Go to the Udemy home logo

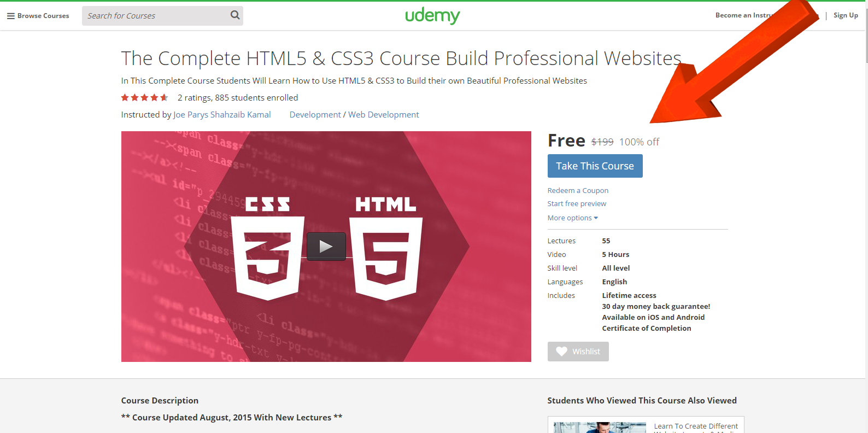[432, 15]
